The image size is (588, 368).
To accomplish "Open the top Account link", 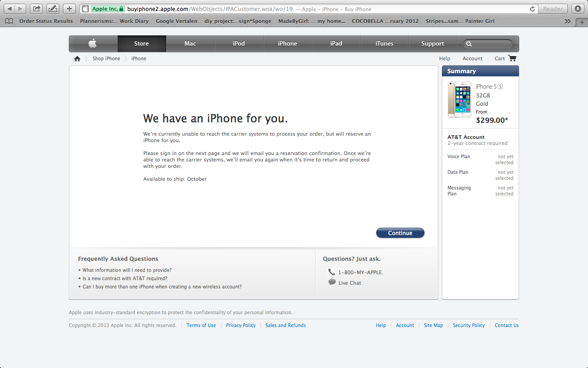I will pos(473,58).
